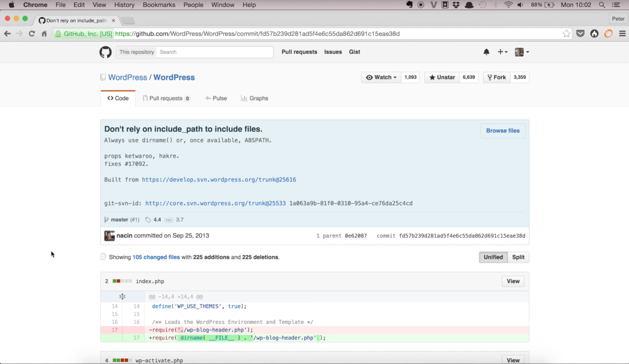
Task: Open nacin's profile link
Action: coord(124,236)
